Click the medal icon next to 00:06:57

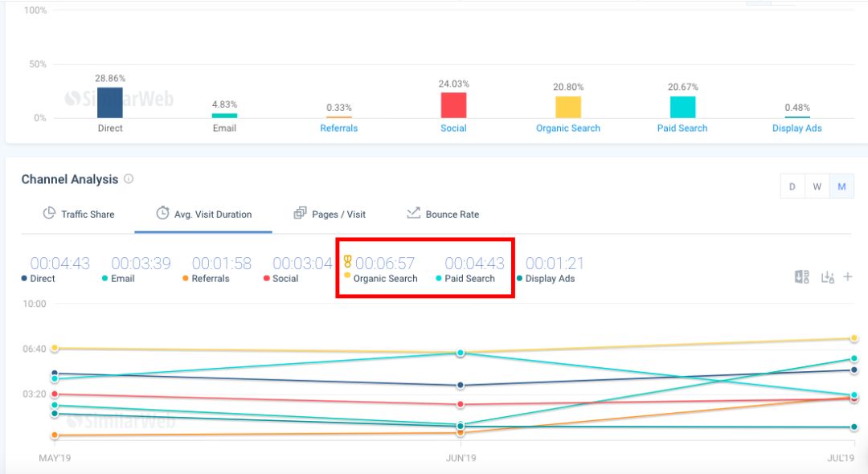click(348, 262)
